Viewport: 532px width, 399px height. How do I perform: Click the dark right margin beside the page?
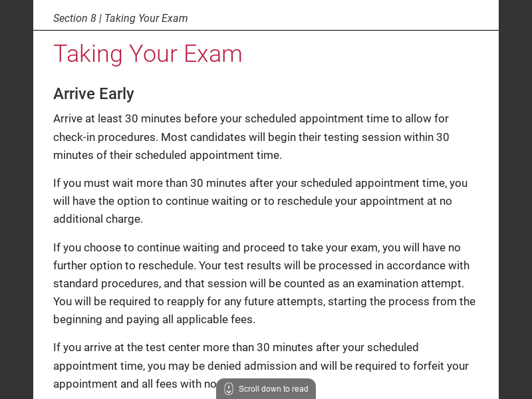tap(515, 199)
